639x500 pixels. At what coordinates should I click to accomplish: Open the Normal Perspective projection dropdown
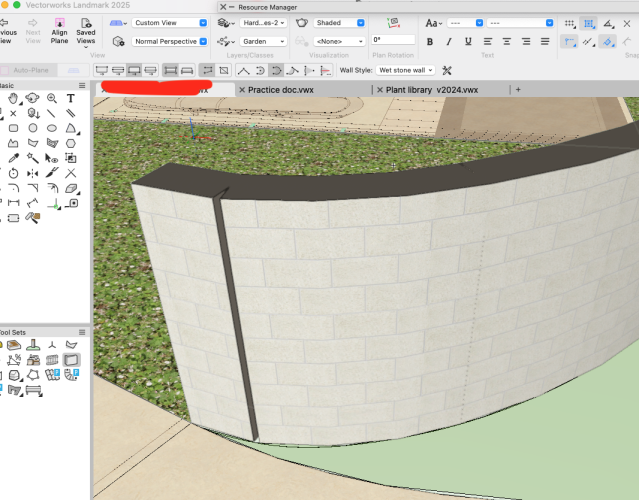[169, 41]
